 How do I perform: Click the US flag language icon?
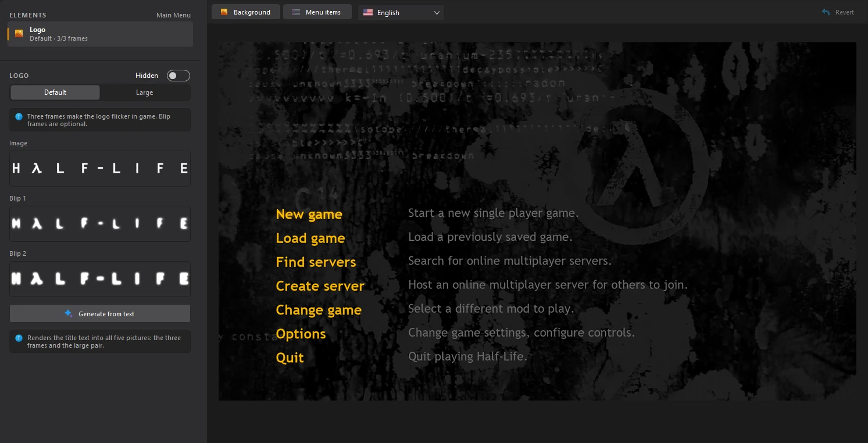368,12
